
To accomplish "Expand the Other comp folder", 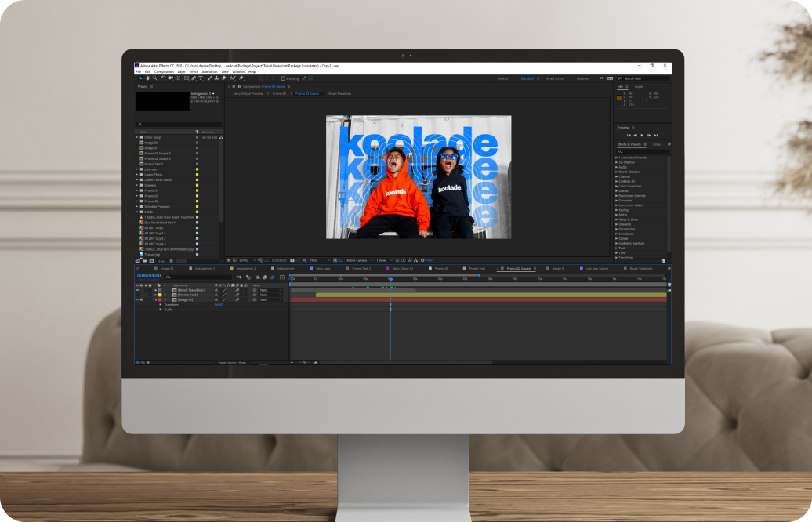I will click(x=136, y=137).
